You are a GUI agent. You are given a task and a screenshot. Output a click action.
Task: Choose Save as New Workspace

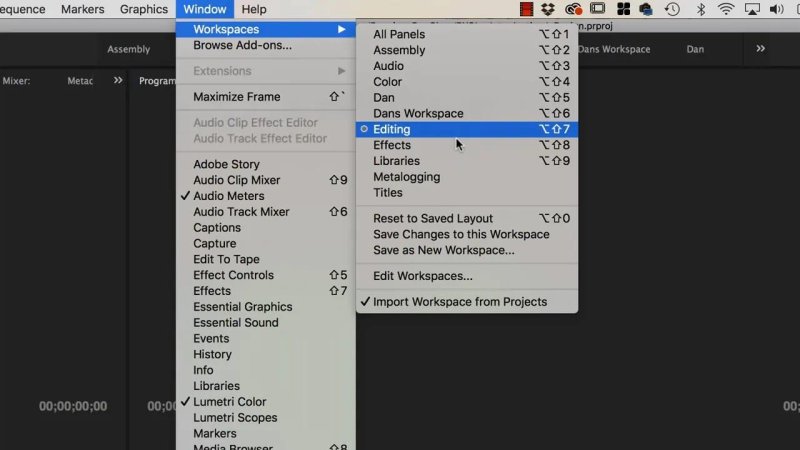coord(467,251)
